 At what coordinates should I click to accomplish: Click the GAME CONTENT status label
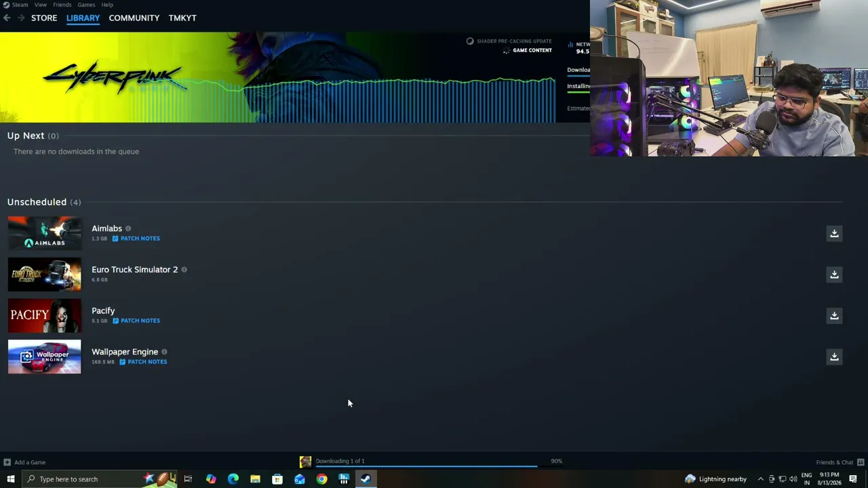(532, 50)
